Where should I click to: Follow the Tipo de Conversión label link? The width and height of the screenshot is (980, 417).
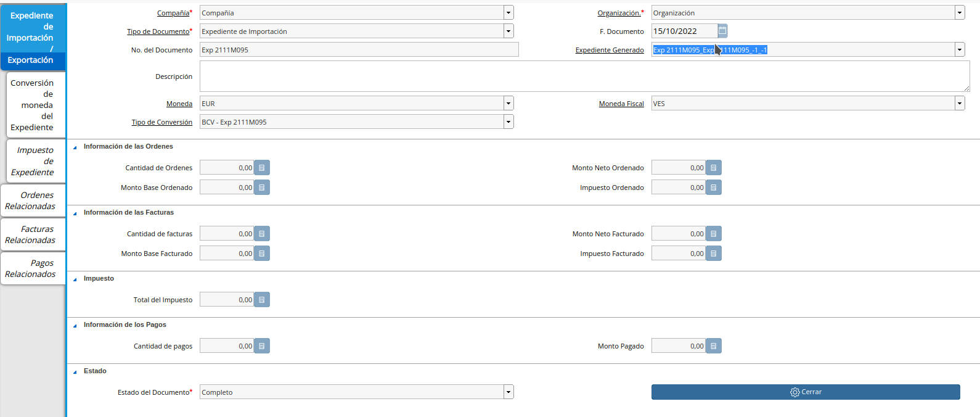[x=161, y=122]
